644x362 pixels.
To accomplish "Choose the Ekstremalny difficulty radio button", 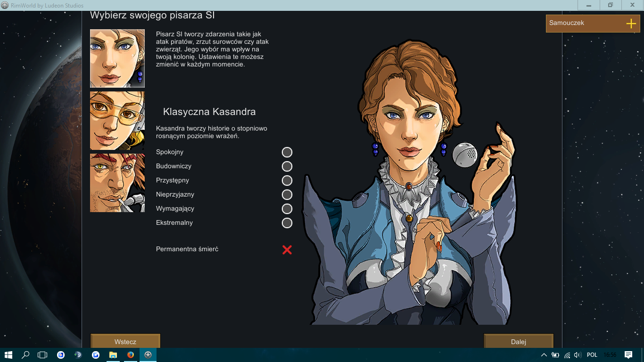I will (287, 223).
